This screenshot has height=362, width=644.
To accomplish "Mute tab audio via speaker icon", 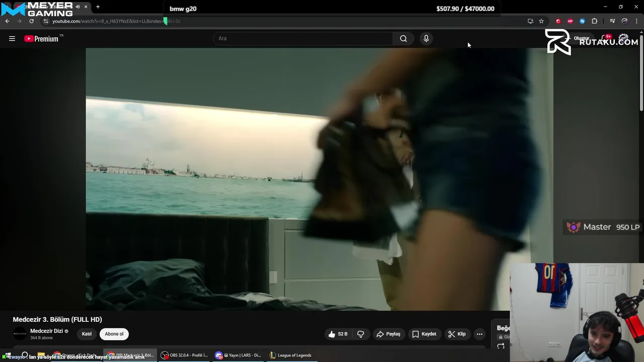I will click(77, 7).
